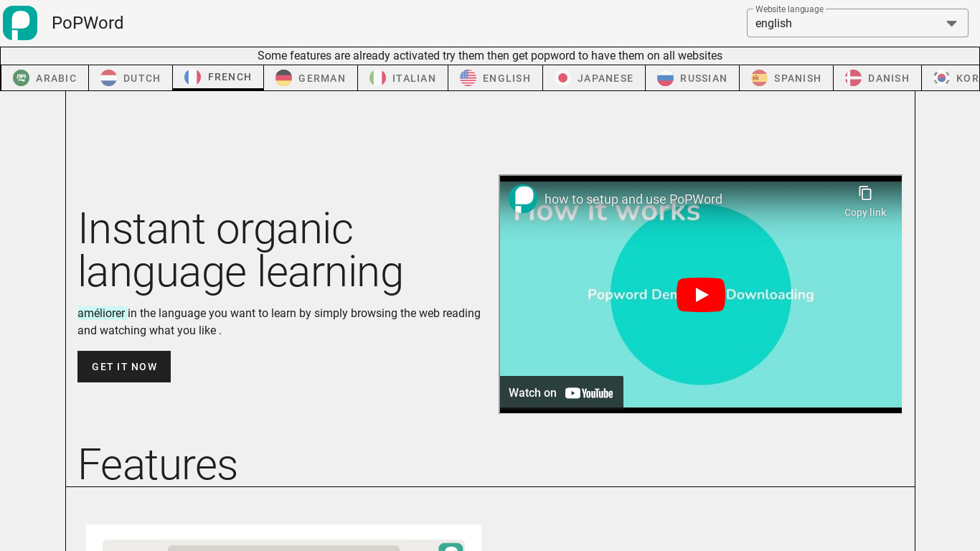
Task: Select the Arabic language tab
Action: click(44, 78)
